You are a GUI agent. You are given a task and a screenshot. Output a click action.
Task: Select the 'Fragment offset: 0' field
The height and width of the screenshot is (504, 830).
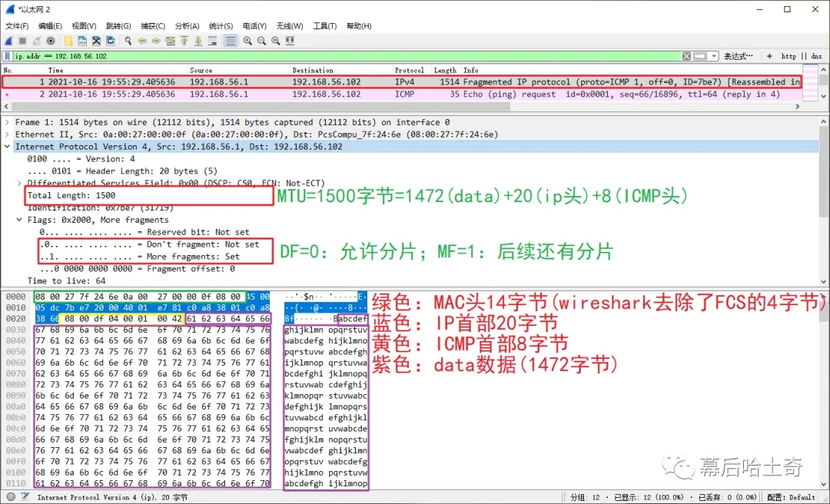[137, 268]
